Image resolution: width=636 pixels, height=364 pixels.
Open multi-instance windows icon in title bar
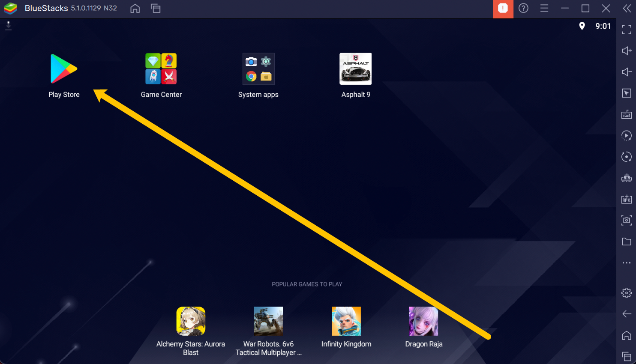click(156, 9)
